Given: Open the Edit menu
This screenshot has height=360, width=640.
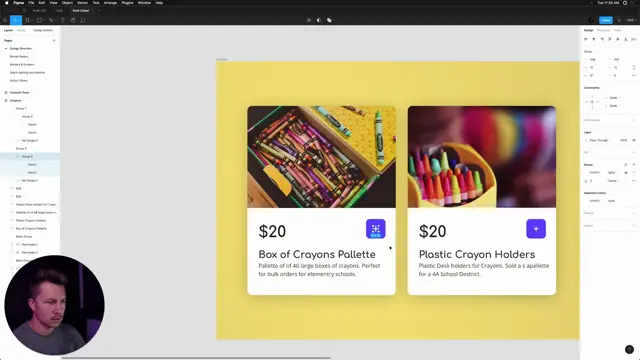Looking at the screenshot, I should 42,2.
